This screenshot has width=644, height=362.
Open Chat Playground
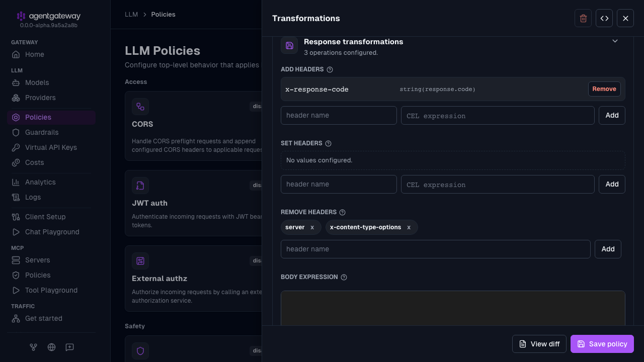[x=51, y=232]
